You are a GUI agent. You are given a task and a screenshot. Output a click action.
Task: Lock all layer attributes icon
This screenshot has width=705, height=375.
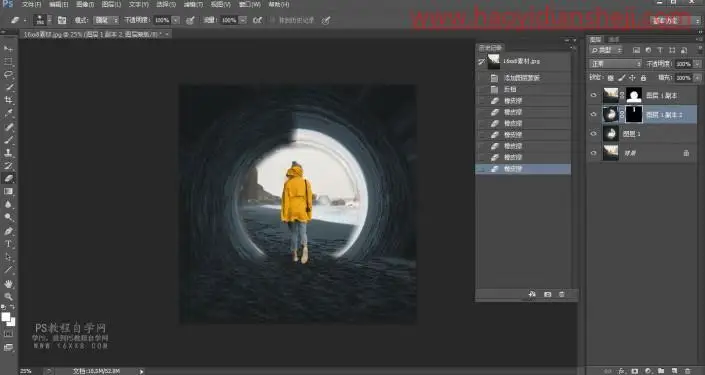point(643,78)
